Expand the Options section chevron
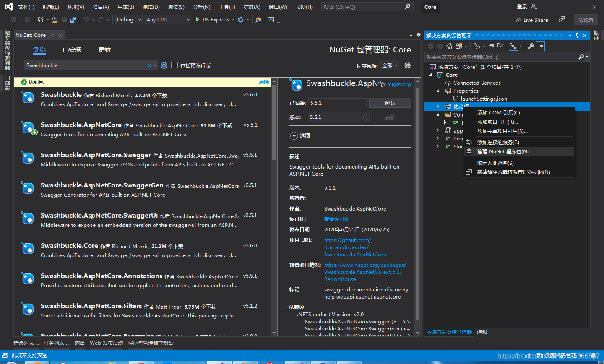This screenshot has width=604, height=364. tap(294, 135)
